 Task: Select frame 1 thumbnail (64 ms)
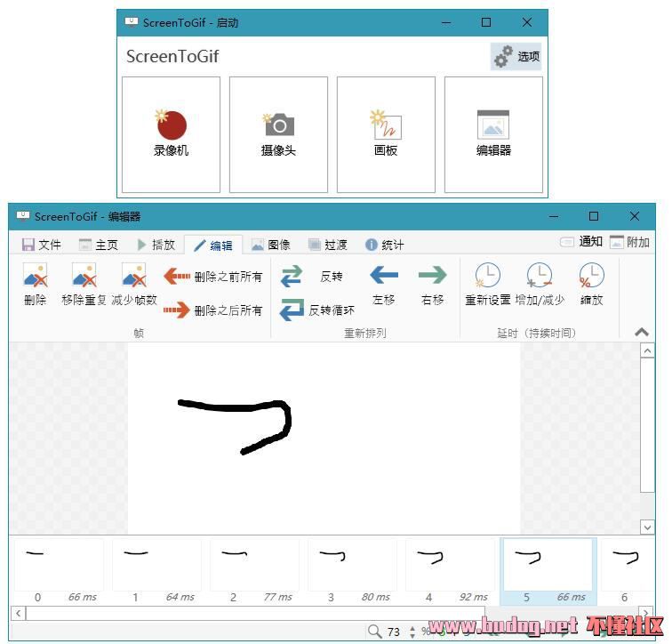coord(156,572)
